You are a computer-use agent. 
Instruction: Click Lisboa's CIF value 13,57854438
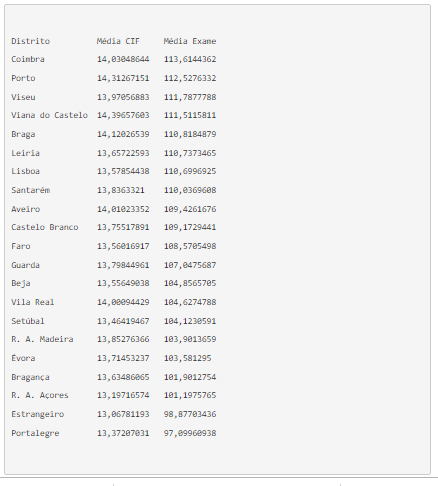(123, 171)
